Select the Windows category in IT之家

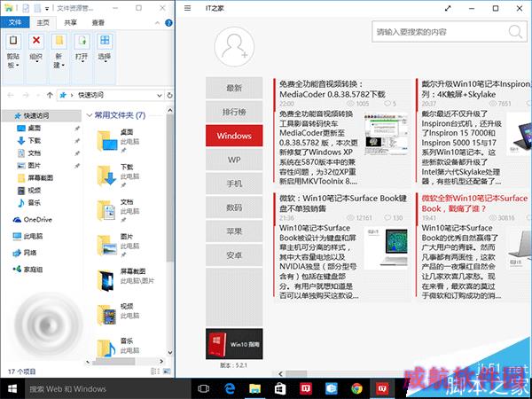[x=234, y=136]
